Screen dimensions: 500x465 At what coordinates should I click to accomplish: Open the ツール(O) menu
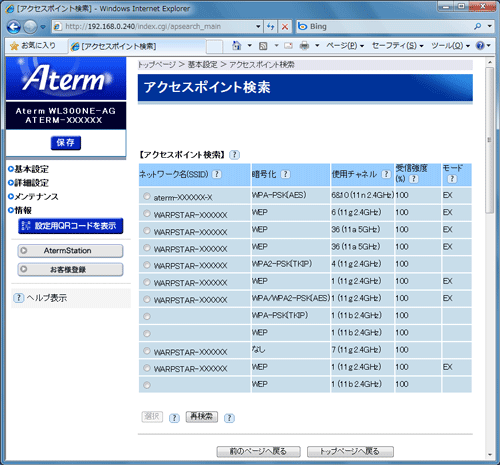click(x=450, y=46)
